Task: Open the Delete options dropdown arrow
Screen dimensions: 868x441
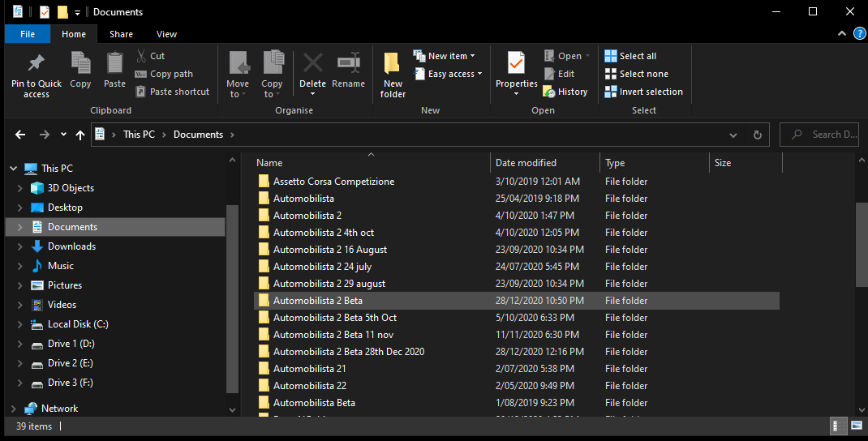Action: [313, 94]
